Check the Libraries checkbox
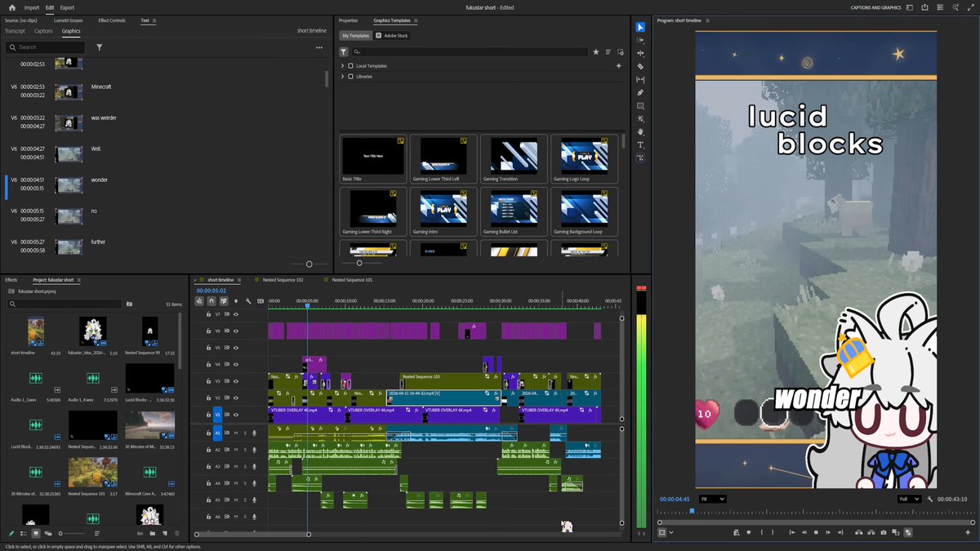 point(351,76)
